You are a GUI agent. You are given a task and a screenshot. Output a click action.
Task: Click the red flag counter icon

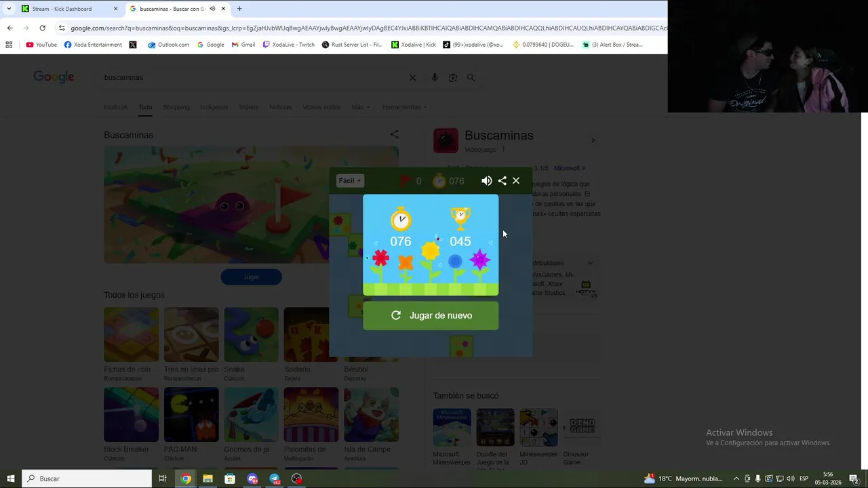click(x=405, y=181)
